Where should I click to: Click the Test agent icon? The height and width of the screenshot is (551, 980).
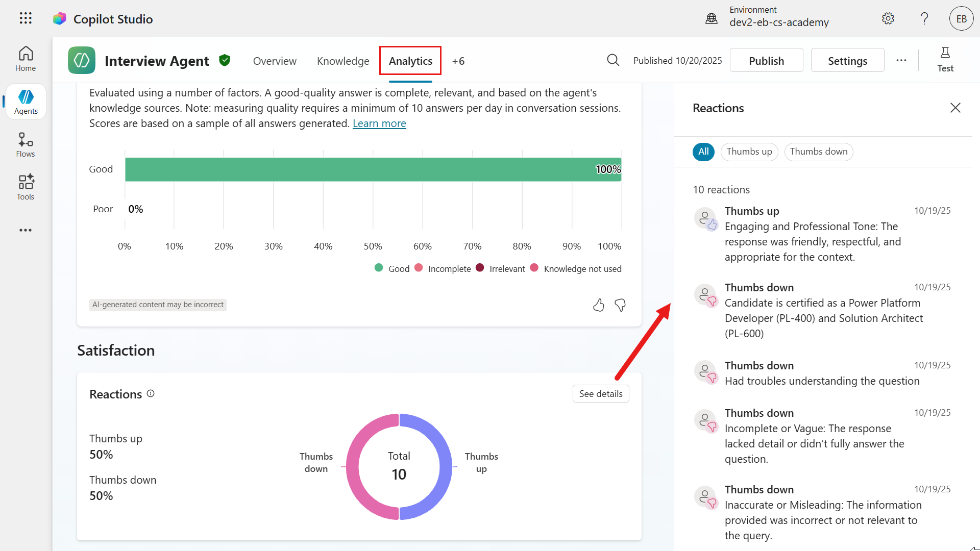pos(945,60)
